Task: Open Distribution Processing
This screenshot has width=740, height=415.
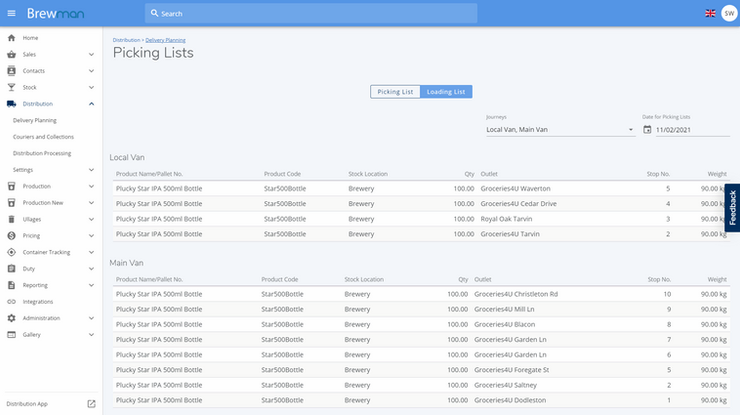Action: point(42,153)
